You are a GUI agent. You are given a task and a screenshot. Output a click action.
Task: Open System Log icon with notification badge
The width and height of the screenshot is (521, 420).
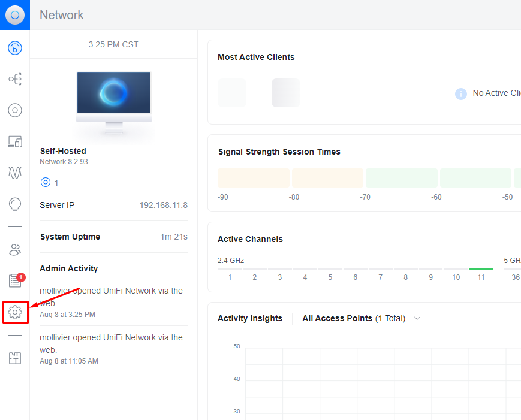(16, 280)
